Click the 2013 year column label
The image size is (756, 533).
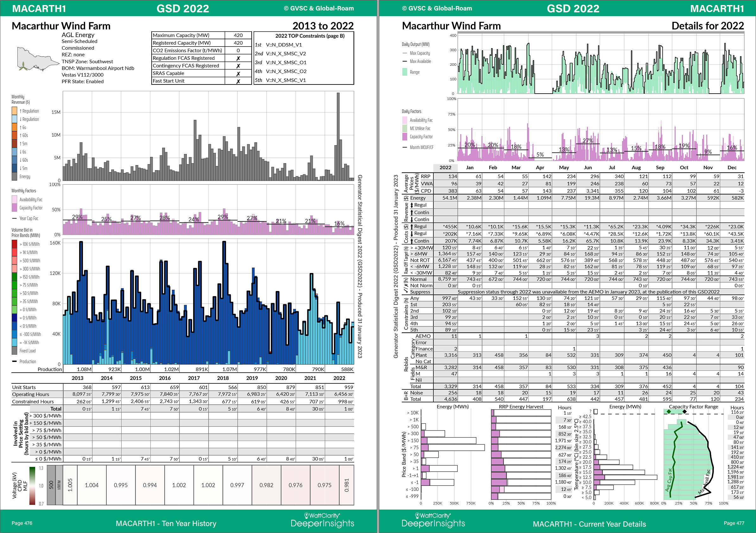[78, 378]
